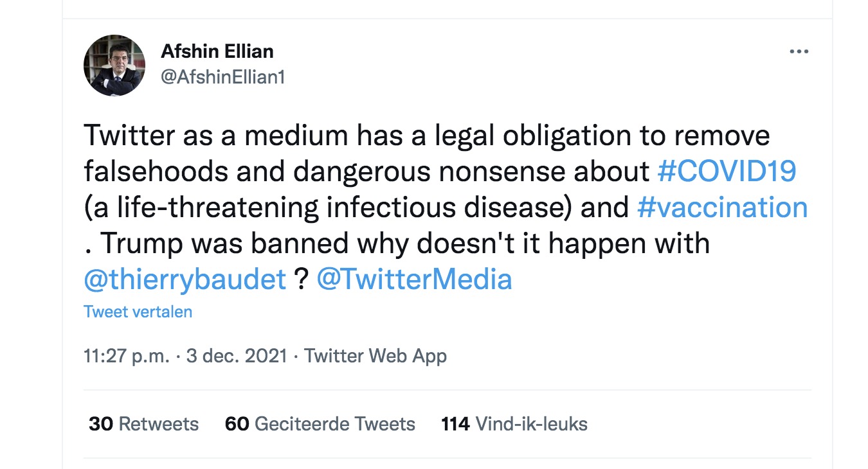This screenshot has width=868, height=469.
Task: Click 'Tweet vertalen' to translate the tweet
Action: 138,312
